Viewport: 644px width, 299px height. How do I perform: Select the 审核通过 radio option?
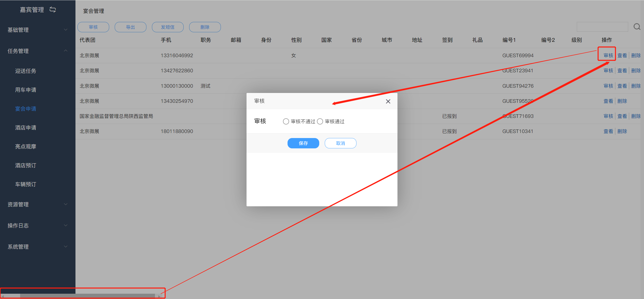320,121
